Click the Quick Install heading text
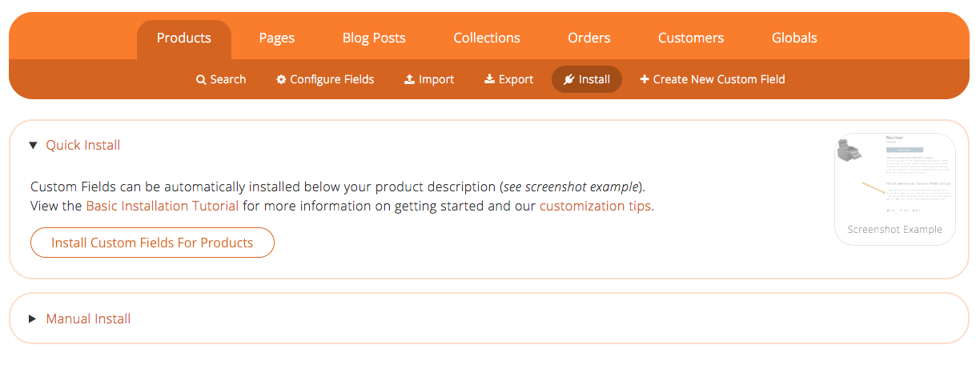 tap(83, 145)
